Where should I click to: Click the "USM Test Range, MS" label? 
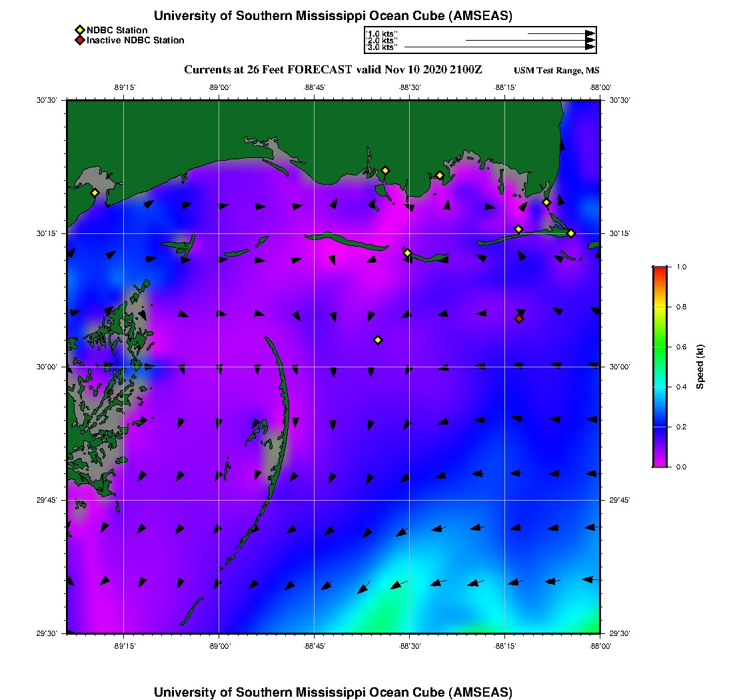556,71
